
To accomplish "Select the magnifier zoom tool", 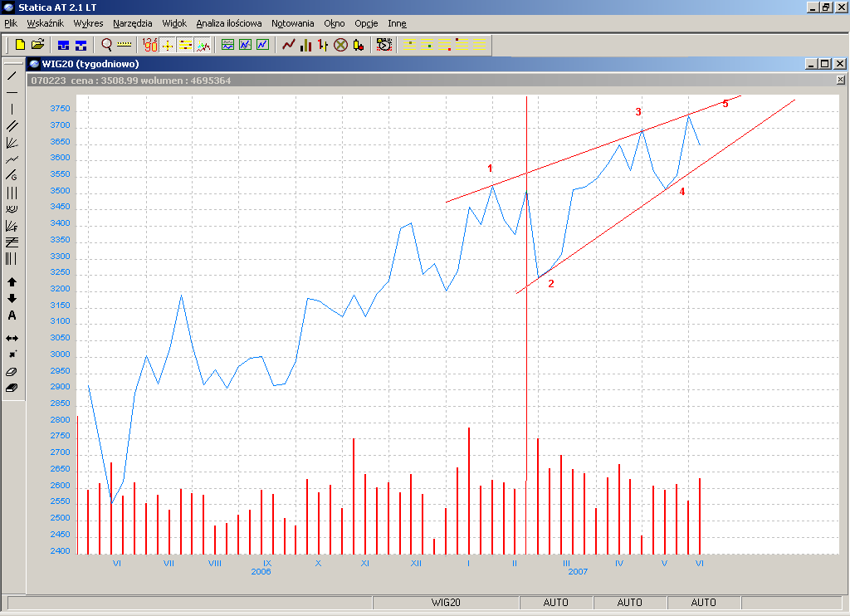I will pos(107,45).
